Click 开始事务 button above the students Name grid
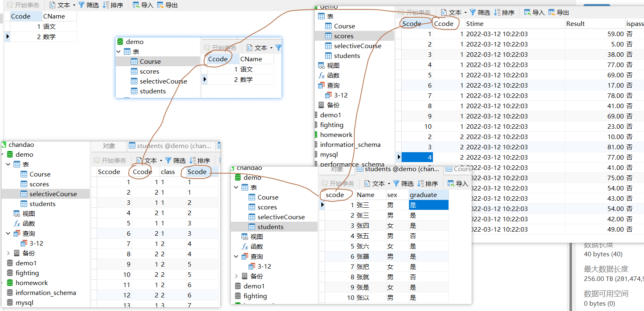 337,184
